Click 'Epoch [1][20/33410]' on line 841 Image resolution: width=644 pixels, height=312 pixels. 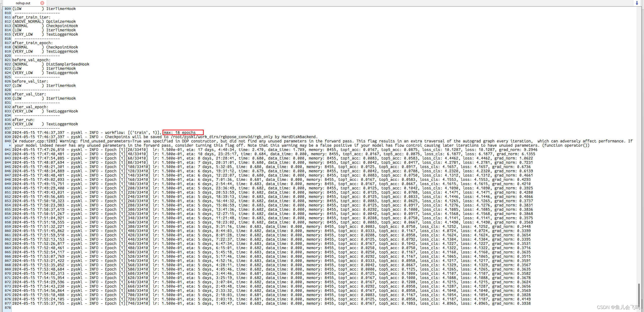[126, 149]
